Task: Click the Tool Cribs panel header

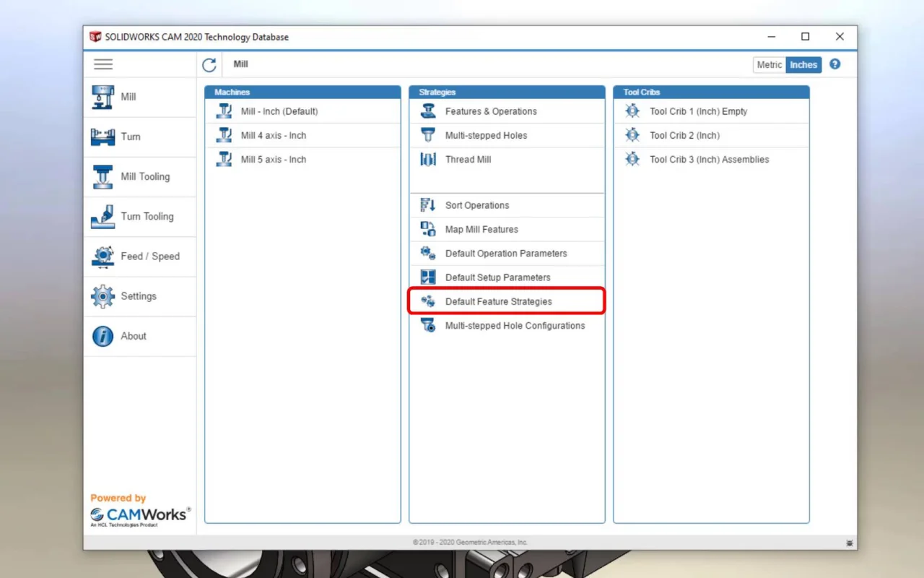Action: [711, 92]
